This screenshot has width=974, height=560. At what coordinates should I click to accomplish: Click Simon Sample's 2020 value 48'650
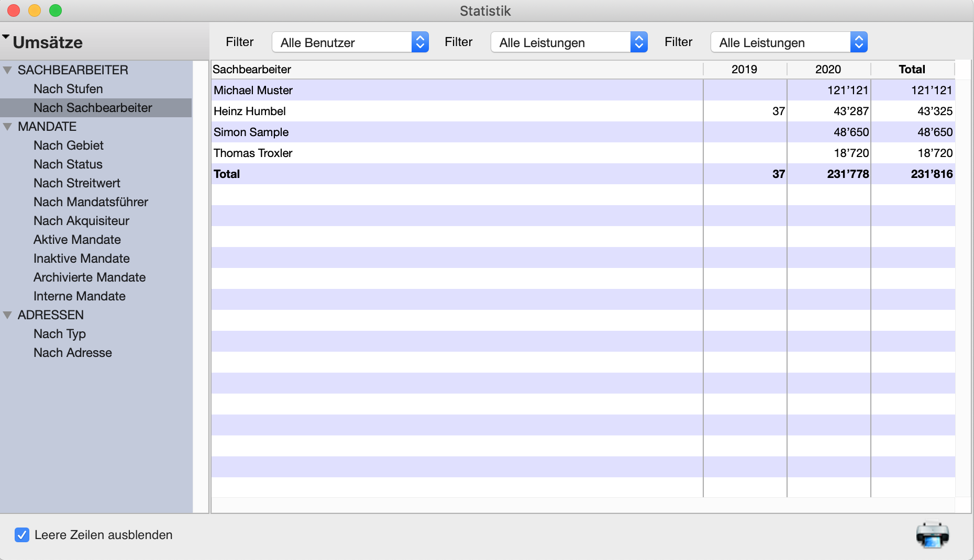pyautogui.click(x=851, y=132)
